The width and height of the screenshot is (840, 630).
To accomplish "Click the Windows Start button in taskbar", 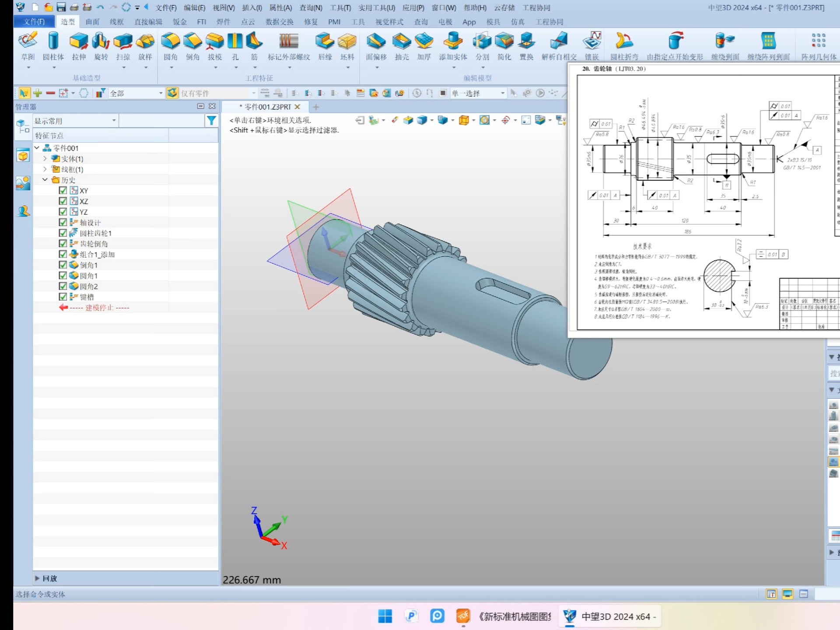I will (385, 616).
